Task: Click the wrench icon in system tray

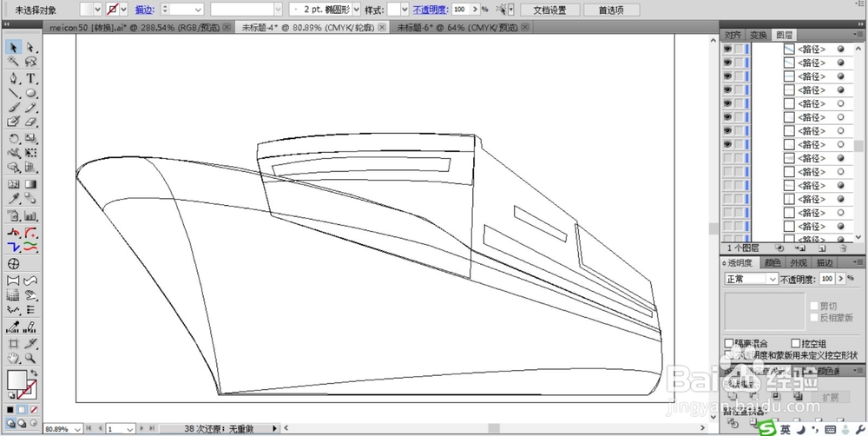Action: pos(859,429)
